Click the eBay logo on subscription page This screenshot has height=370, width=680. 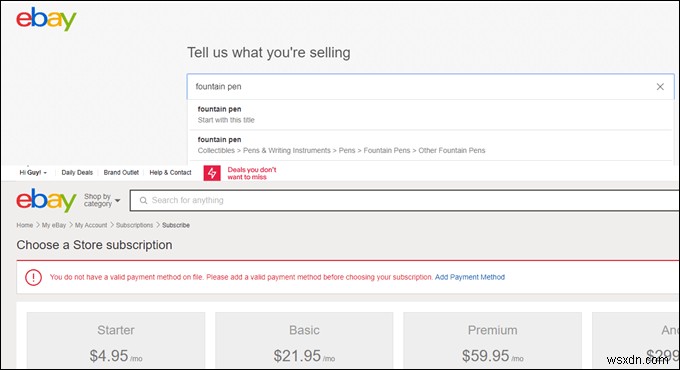coord(46,200)
